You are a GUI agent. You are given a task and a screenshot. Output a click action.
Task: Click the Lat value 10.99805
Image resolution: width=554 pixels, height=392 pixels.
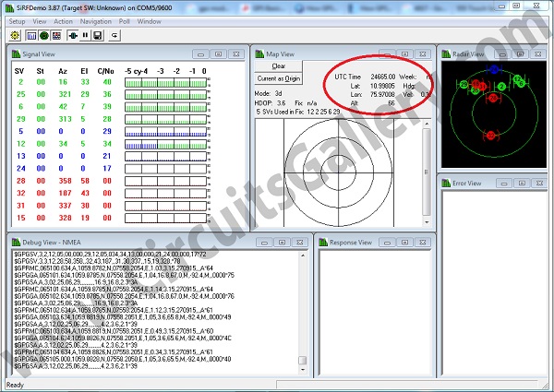[382, 86]
